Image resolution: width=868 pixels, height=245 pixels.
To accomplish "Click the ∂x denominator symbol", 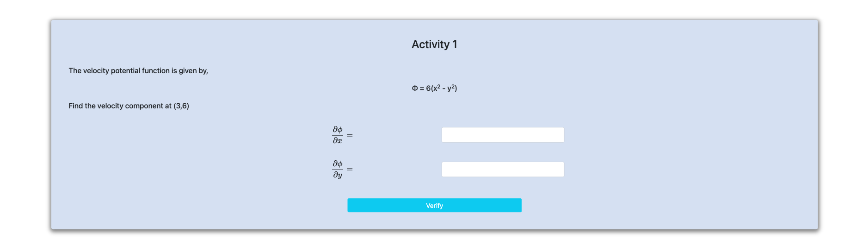I will tap(338, 141).
